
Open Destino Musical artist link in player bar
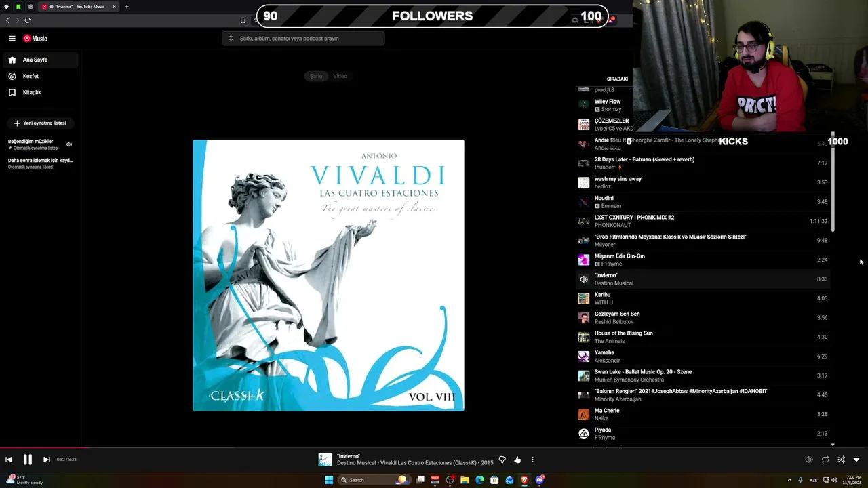(x=355, y=463)
